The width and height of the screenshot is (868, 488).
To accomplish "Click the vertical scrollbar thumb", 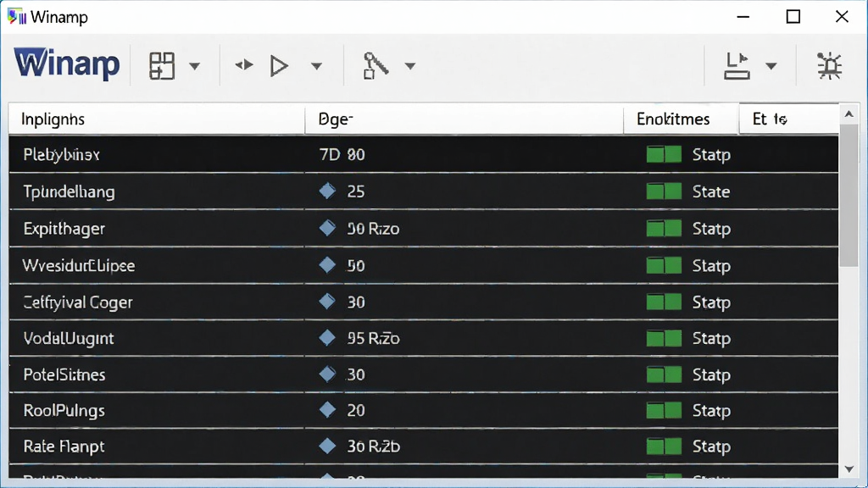I will [849, 196].
